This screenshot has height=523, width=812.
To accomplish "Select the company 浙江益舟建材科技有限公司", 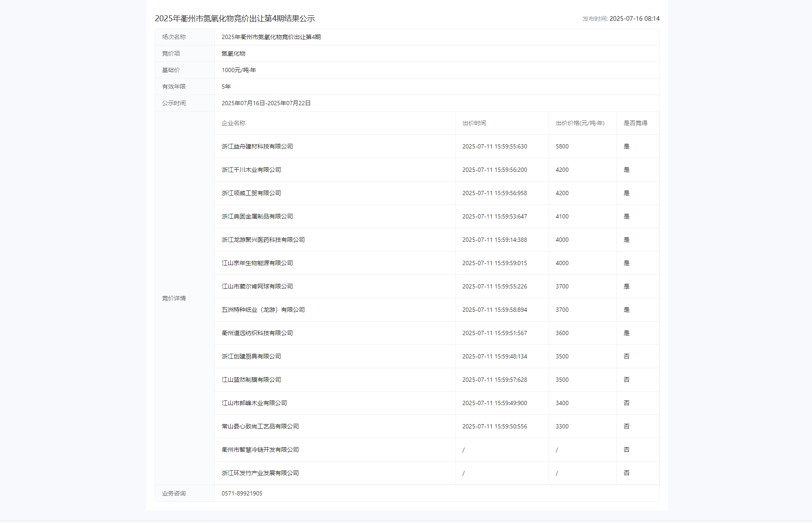I will coord(257,146).
